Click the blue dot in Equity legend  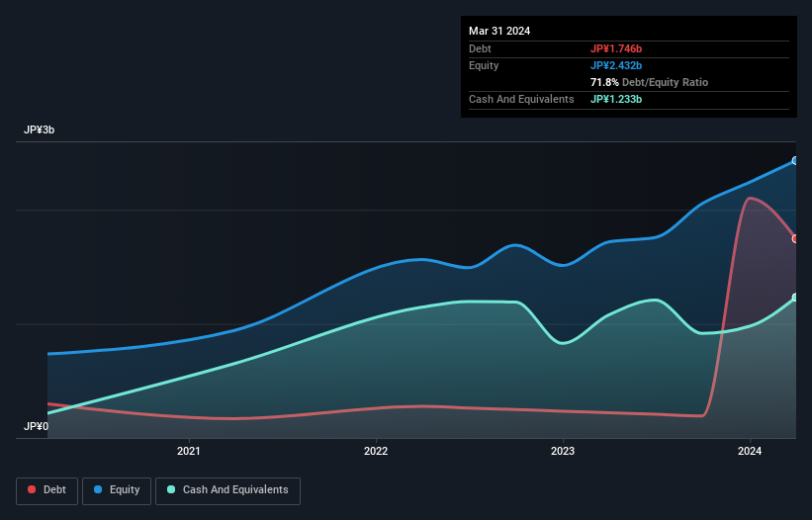pyautogui.click(x=98, y=489)
